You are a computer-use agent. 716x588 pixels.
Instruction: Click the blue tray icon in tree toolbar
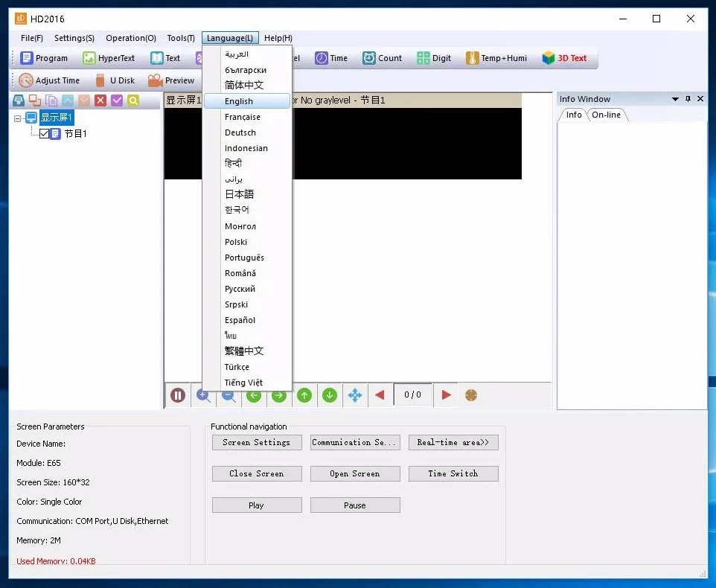[x=19, y=100]
